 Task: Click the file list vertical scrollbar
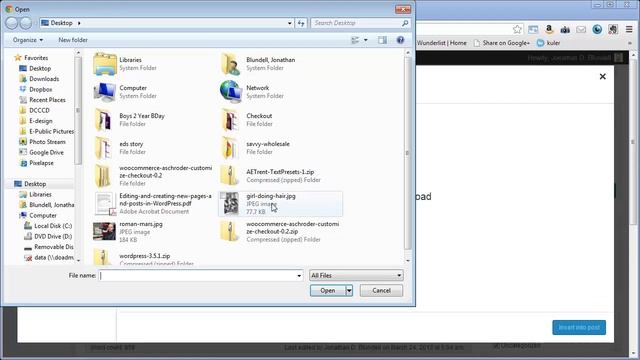coord(407,153)
